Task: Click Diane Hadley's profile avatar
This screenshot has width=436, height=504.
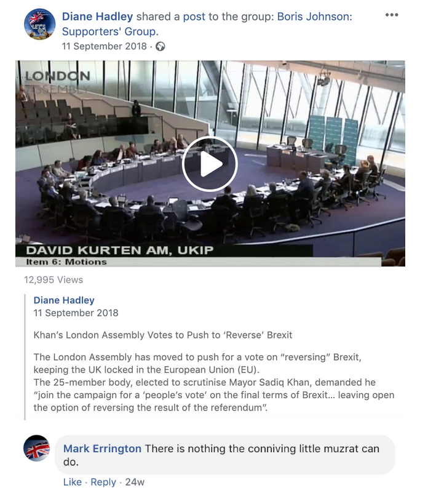Action: [39, 25]
